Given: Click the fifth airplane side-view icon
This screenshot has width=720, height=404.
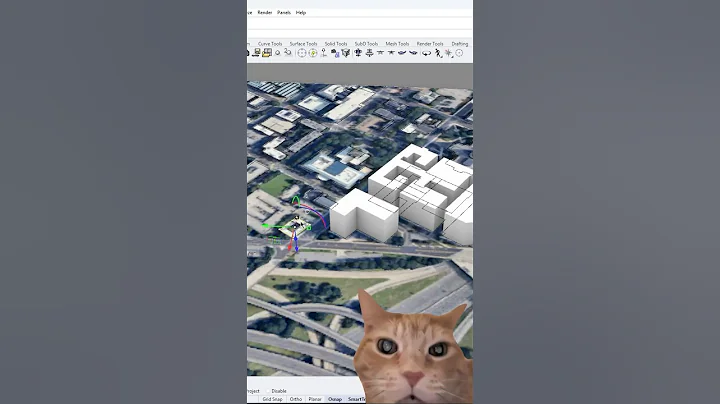Looking at the screenshot, I should tap(402, 53).
